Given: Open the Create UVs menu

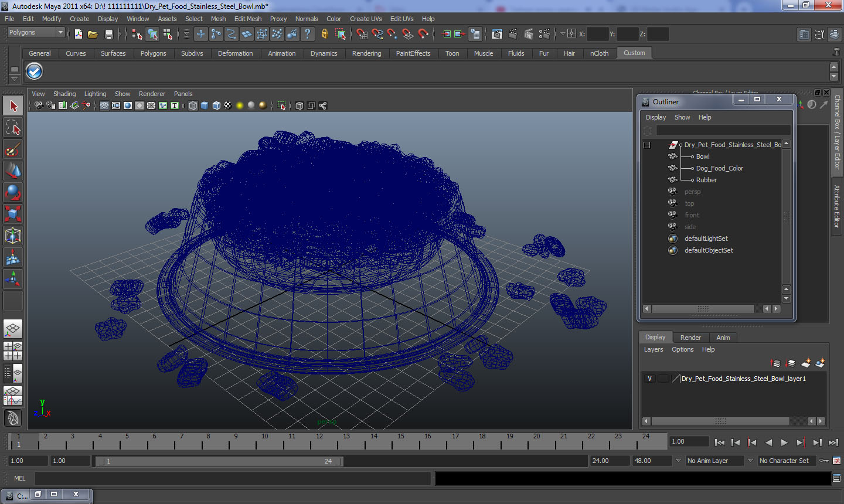Looking at the screenshot, I should [x=366, y=19].
